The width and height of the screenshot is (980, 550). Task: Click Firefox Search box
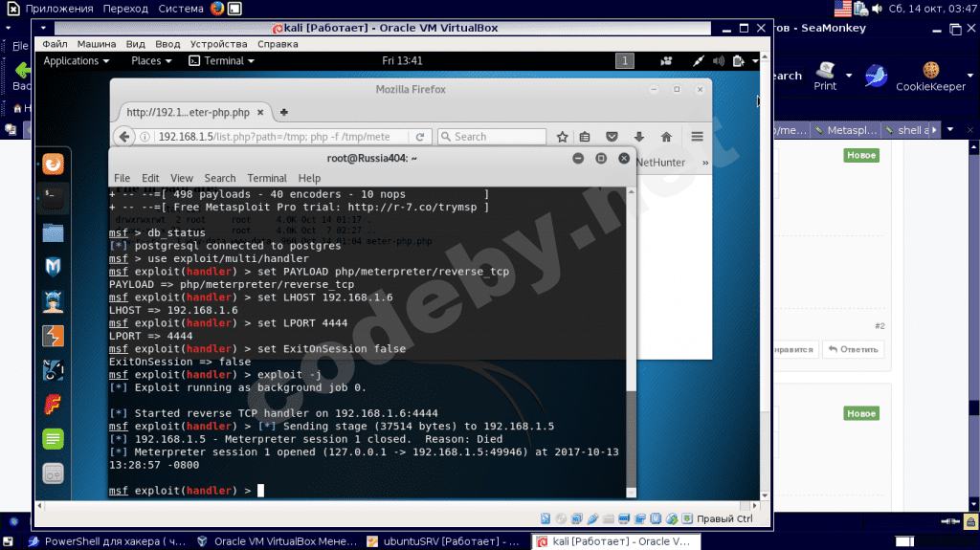point(492,136)
